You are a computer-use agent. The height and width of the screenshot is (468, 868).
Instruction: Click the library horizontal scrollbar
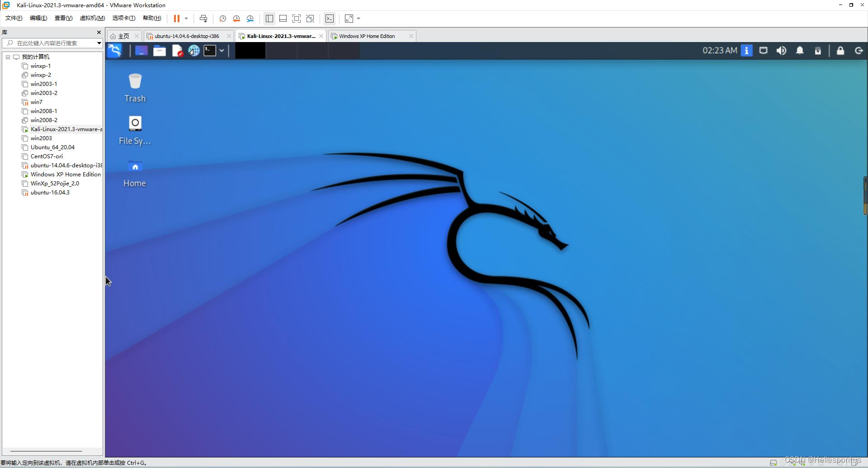coord(46,451)
